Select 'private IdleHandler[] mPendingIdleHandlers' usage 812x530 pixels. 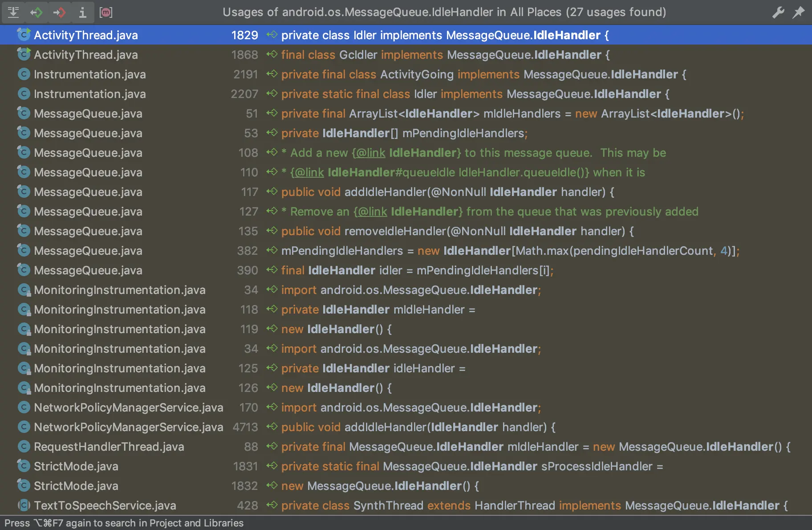pyautogui.click(x=404, y=133)
